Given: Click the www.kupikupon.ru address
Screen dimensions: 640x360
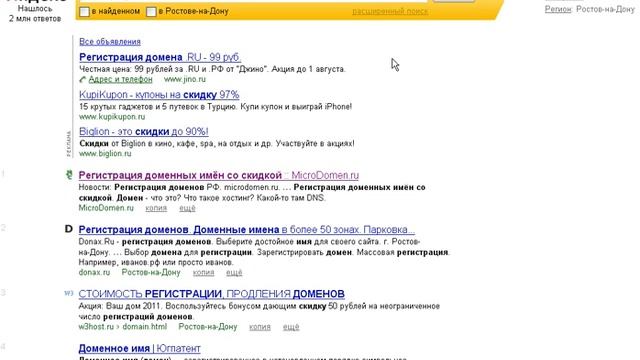Looking at the screenshot, I should point(112,117).
